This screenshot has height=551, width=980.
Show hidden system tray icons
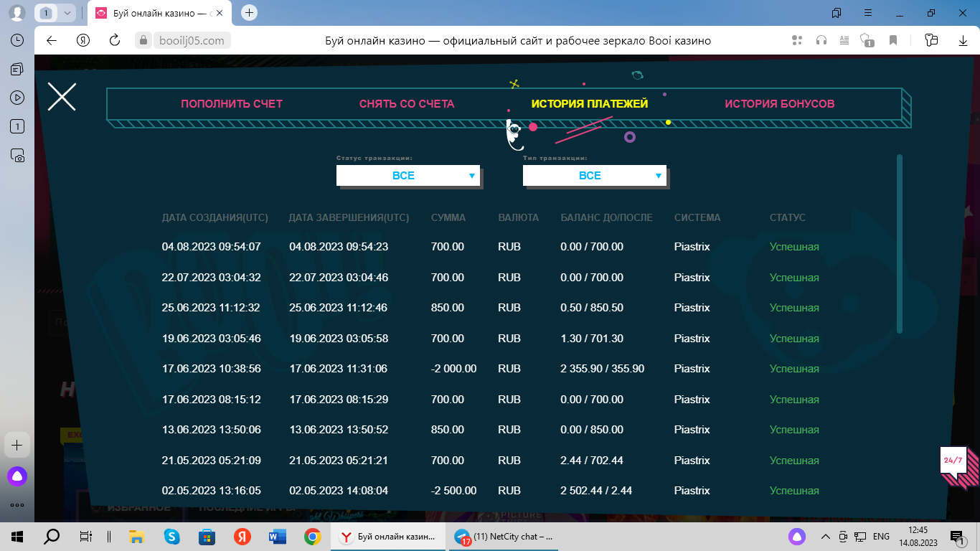coord(826,537)
